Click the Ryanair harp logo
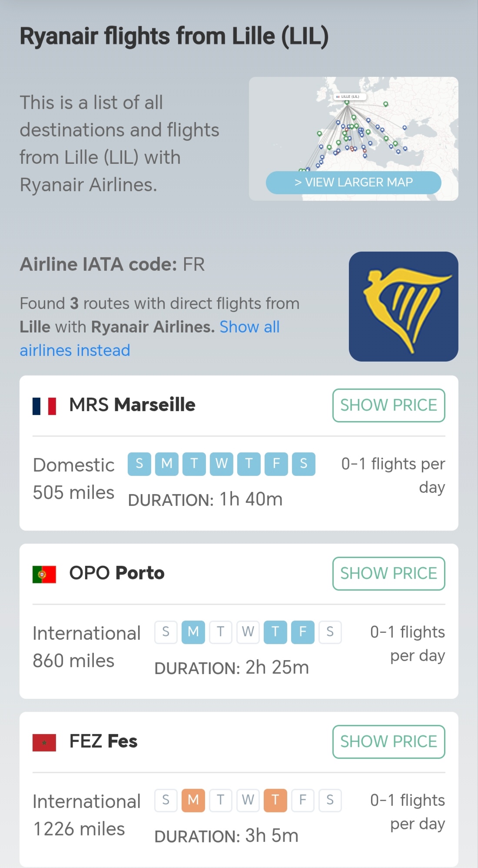Image resolution: width=478 pixels, height=868 pixels. tap(403, 306)
